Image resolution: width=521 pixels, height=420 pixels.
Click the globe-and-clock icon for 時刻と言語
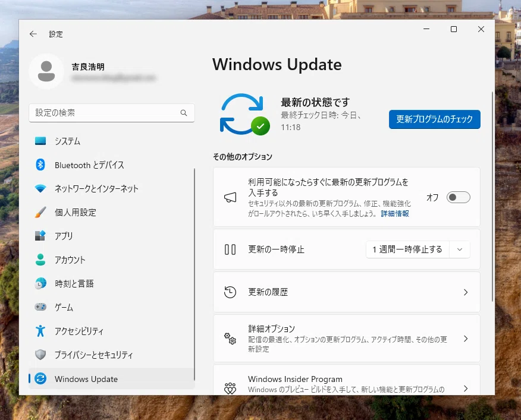tap(40, 283)
